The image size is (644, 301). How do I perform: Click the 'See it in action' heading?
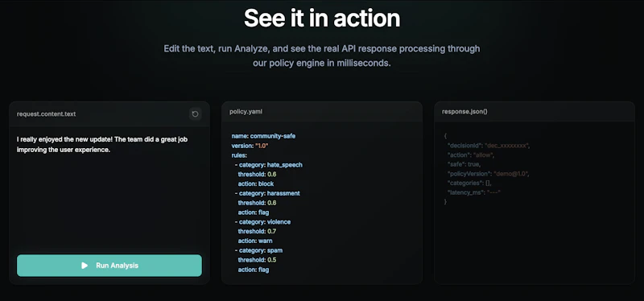[322, 18]
